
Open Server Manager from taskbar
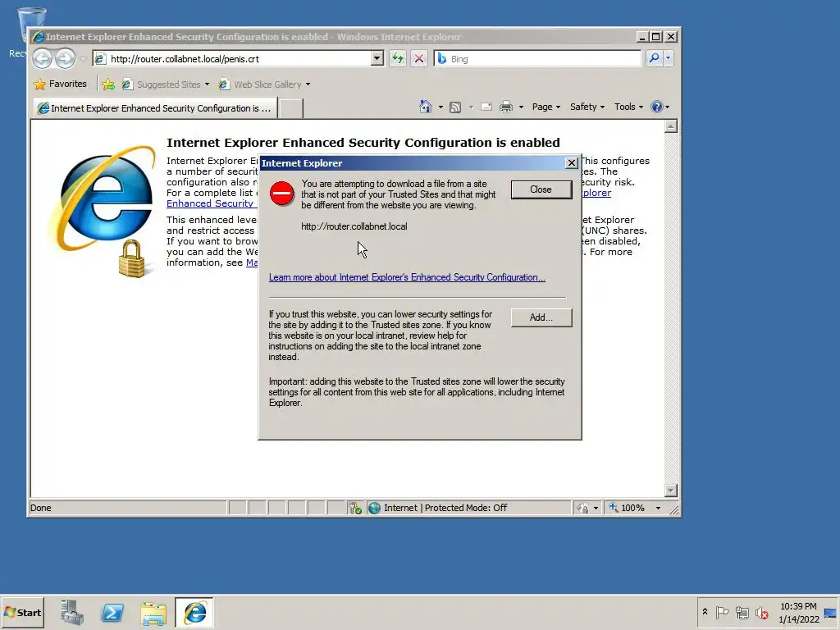click(x=72, y=612)
